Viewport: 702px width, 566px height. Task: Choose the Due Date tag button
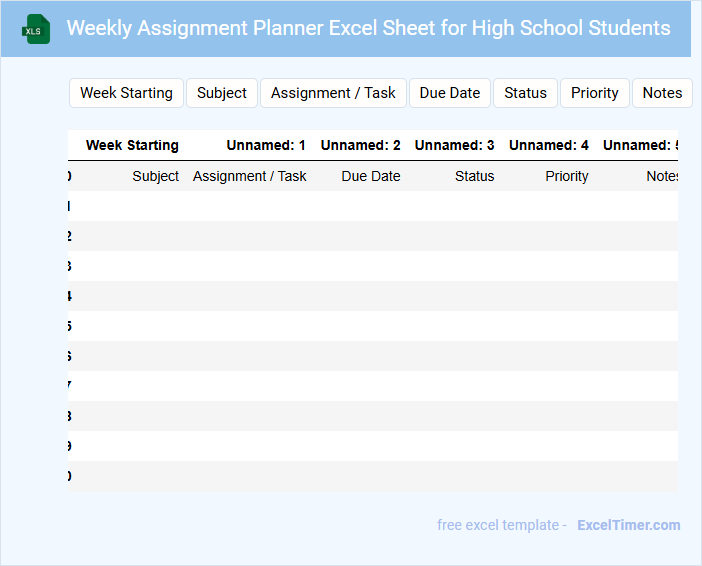click(450, 93)
